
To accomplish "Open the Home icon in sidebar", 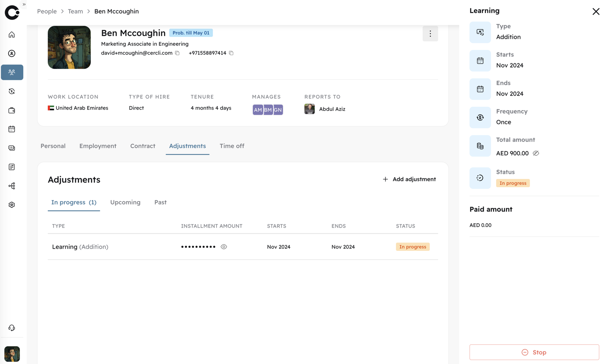I will click(12, 34).
